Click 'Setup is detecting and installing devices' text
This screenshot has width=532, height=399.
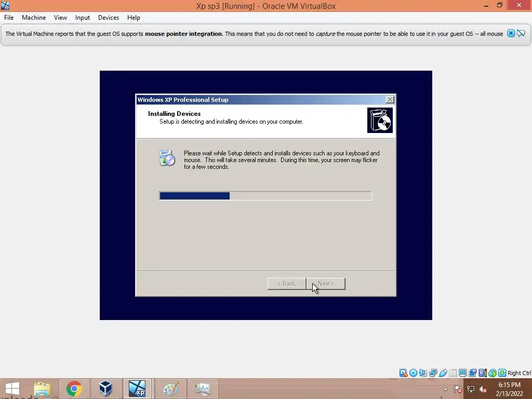point(231,122)
